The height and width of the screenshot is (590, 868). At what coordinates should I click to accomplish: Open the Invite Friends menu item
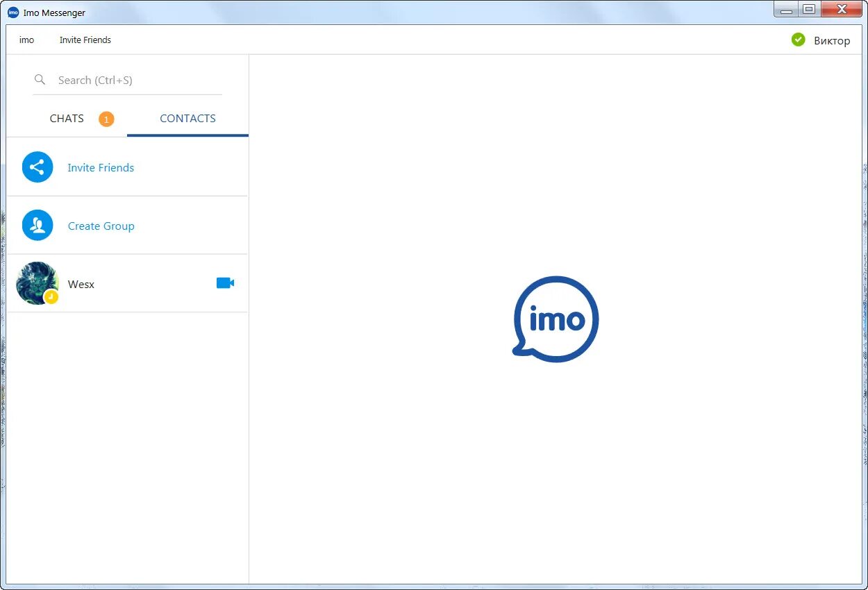pos(85,40)
